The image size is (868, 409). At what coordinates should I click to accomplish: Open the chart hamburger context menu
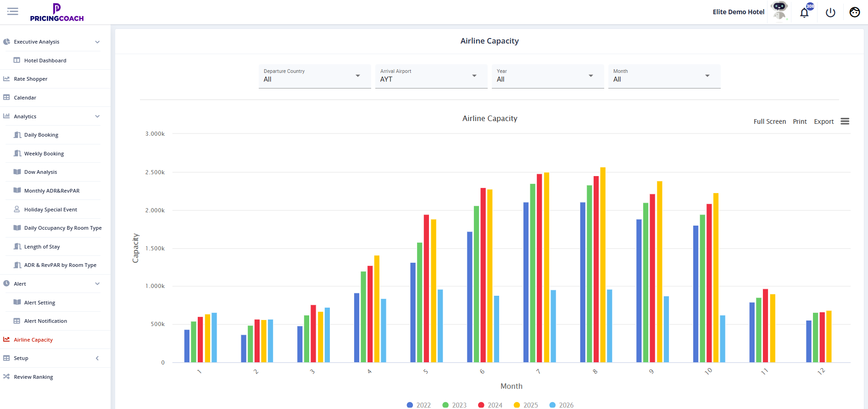tap(845, 122)
